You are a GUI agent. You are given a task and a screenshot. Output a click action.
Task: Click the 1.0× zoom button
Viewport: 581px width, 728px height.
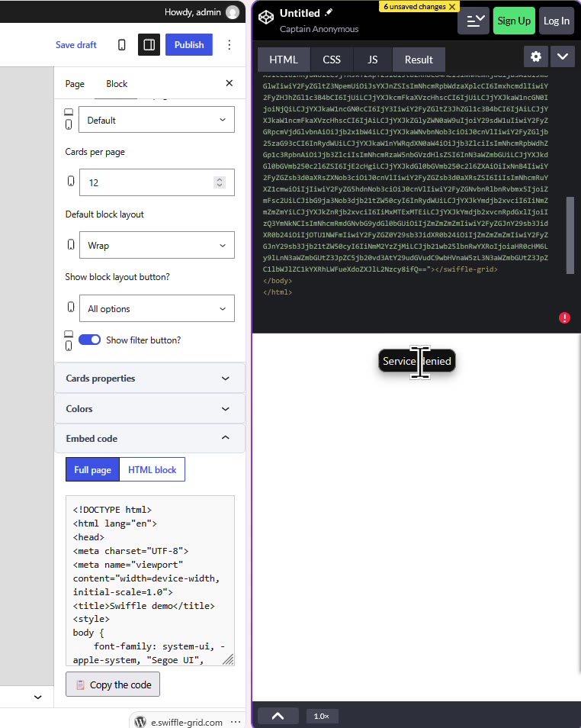click(x=322, y=716)
